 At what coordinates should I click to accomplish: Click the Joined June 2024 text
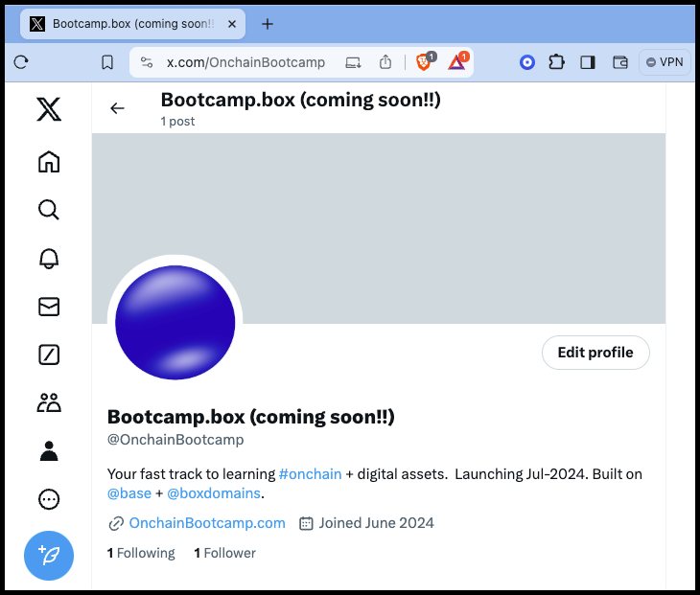click(376, 523)
